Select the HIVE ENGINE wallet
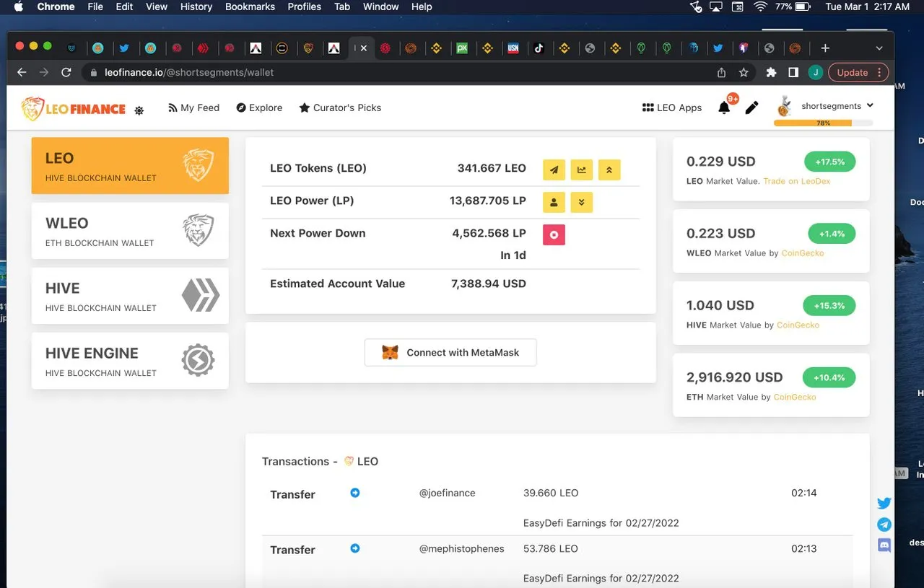The width and height of the screenshot is (924, 588). 130,361
